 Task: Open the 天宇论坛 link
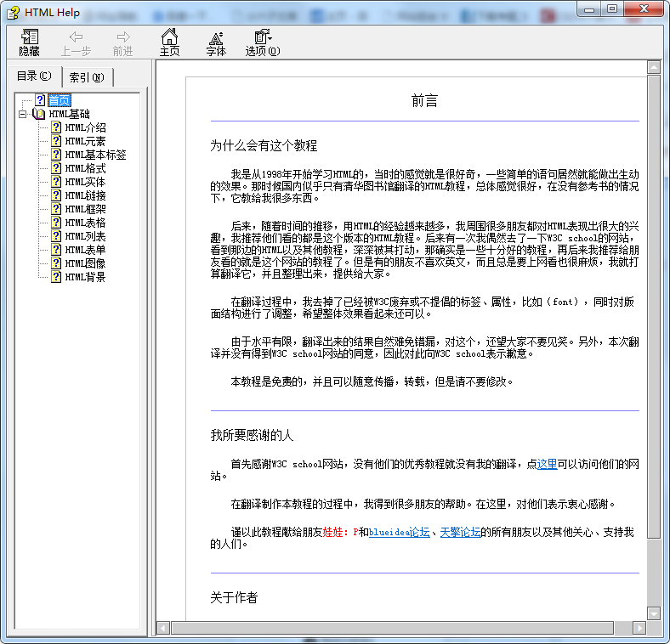(x=460, y=532)
